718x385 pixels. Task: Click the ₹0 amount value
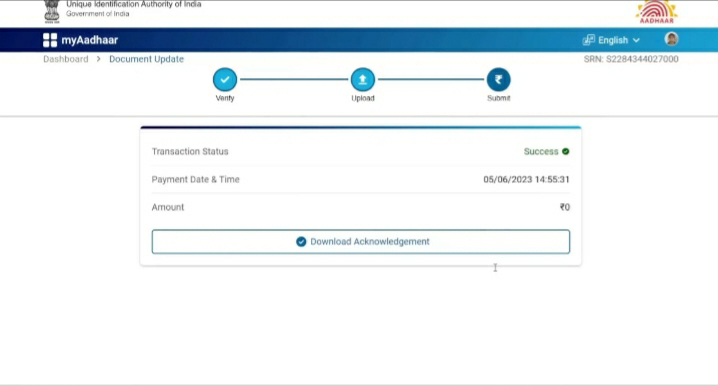click(565, 207)
